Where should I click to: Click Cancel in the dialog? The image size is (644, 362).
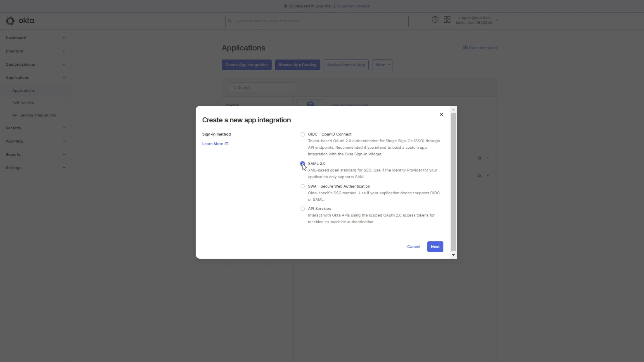414,247
